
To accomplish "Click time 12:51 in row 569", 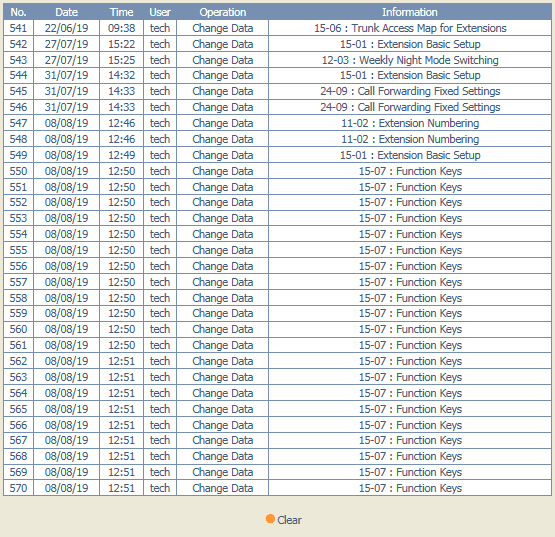I will [121, 472].
